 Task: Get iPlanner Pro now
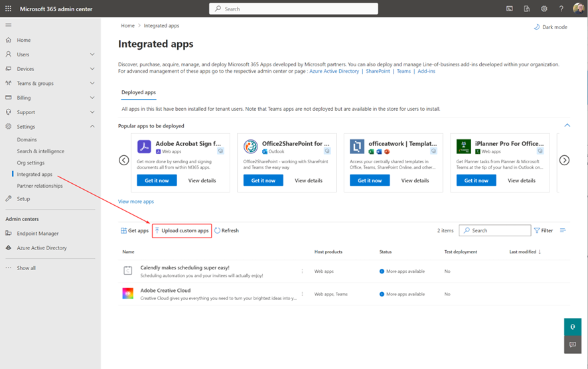[x=477, y=181]
